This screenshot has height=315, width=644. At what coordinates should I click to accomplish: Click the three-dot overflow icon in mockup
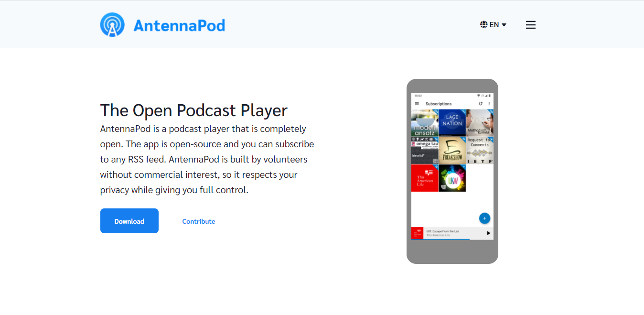(489, 104)
